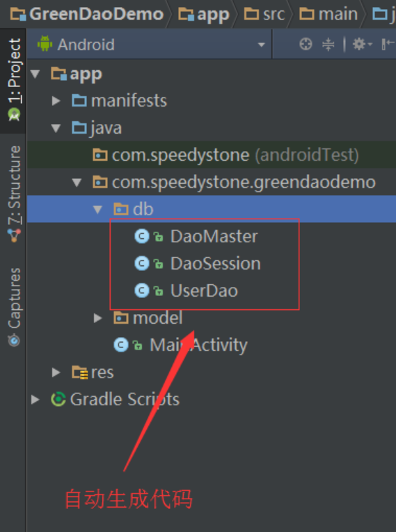Viewport: 396px width, 532px height.
Task: Click the green Android robot icon
Action: (x=45, y=44)
